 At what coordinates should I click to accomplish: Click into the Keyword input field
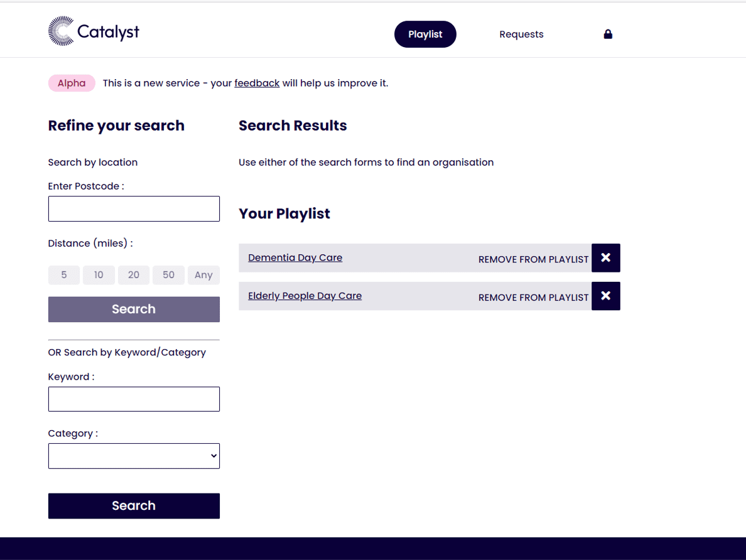[134, 399]
